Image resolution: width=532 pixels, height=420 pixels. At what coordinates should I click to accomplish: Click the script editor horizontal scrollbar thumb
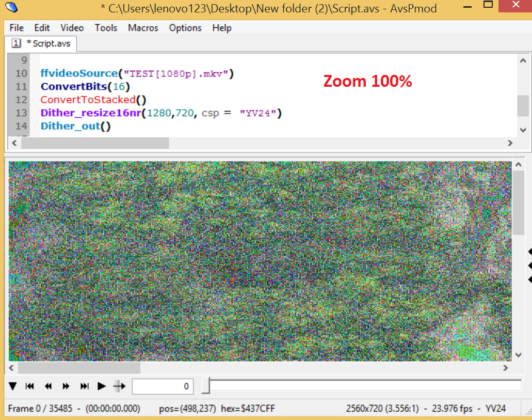tap(95, 143)
